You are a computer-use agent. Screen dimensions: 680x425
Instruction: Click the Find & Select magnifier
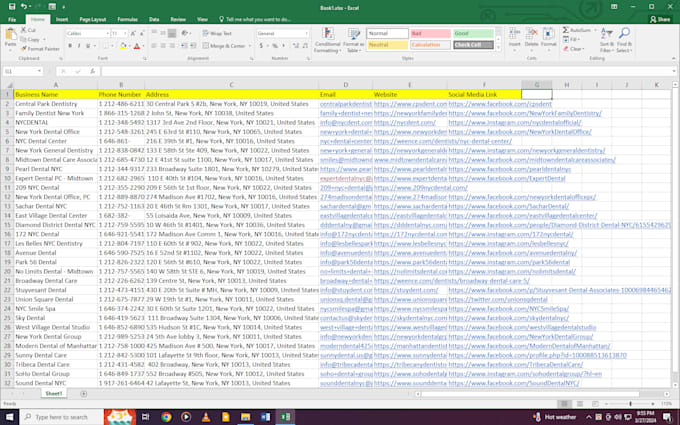point(624,35)
